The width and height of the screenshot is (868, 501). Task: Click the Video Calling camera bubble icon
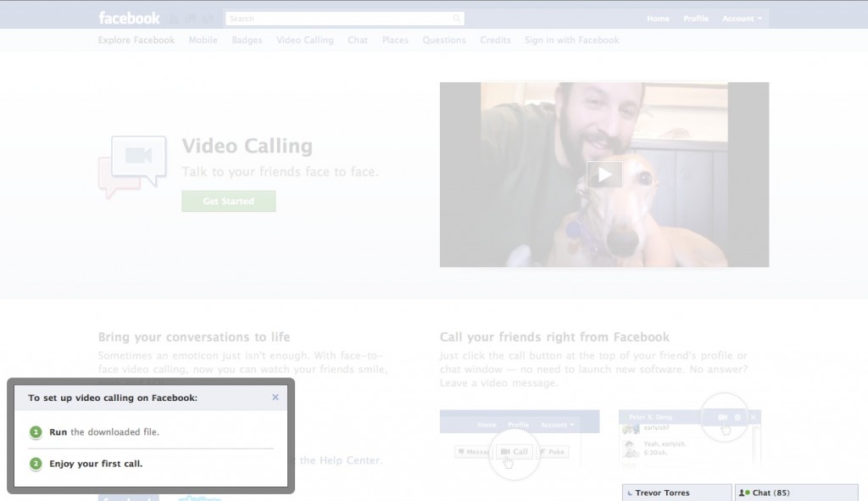tap(133, 166)
